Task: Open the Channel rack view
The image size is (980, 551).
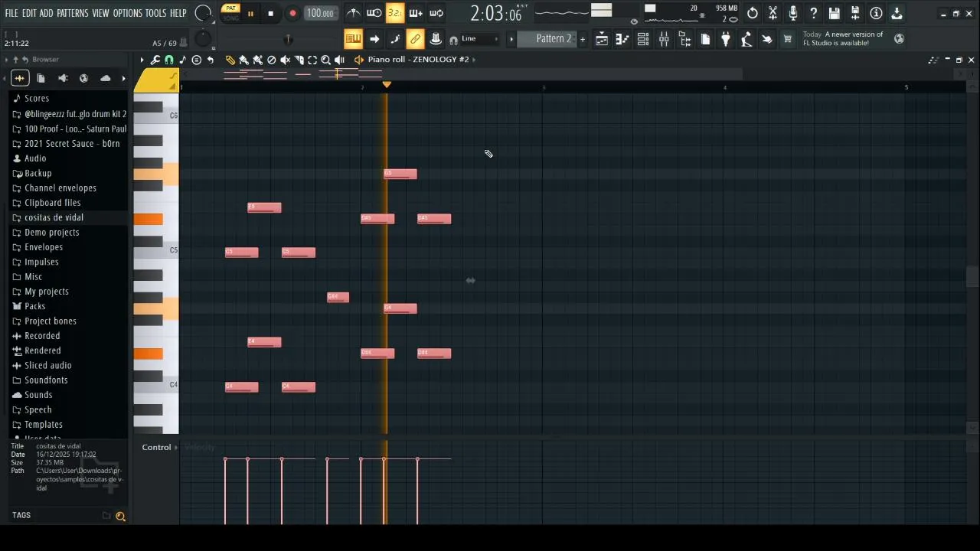Action: [643, 39]
